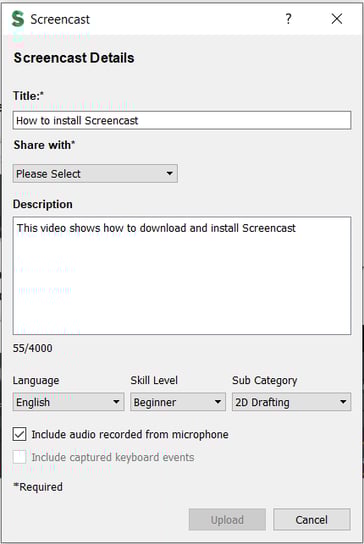Click into the Title input field

tap(182, 120)
